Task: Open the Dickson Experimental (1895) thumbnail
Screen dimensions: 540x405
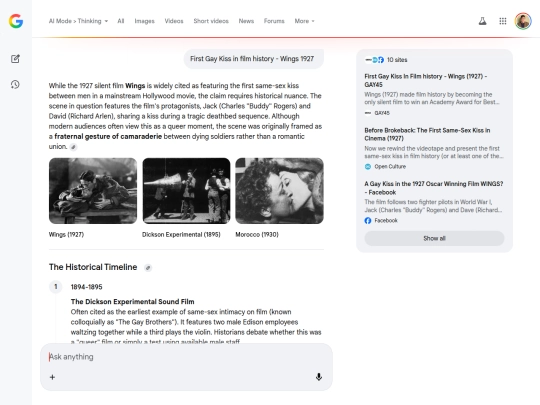Action: coord(186,191)
